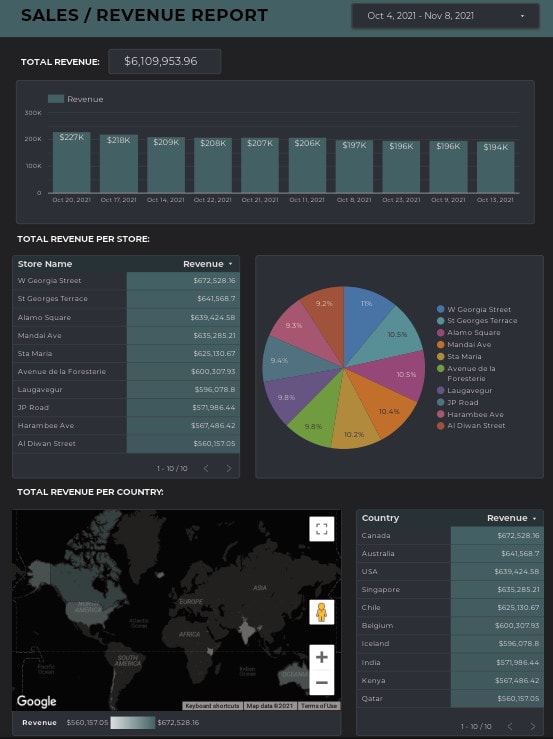Select Alamo Square legend dot

(440, 332)
